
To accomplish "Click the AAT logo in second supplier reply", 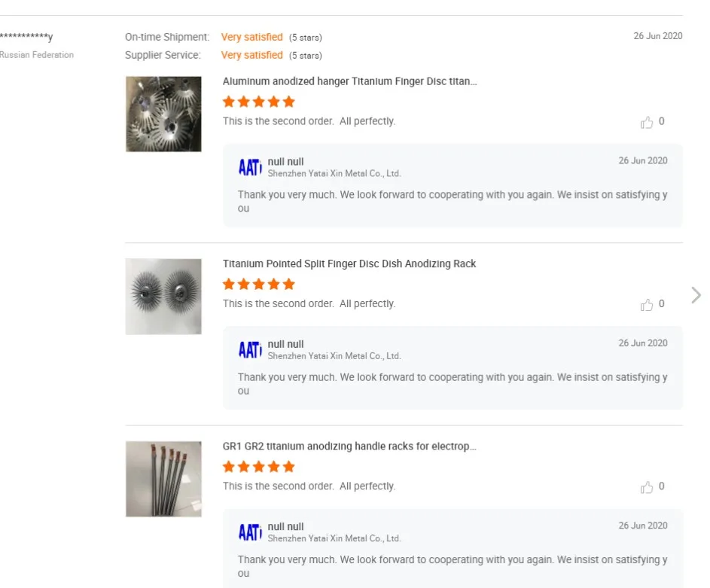I will point(250,349).
